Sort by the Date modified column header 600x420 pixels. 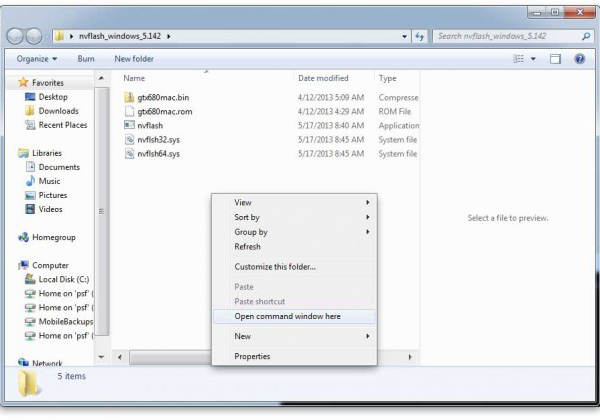coord(323,78)
